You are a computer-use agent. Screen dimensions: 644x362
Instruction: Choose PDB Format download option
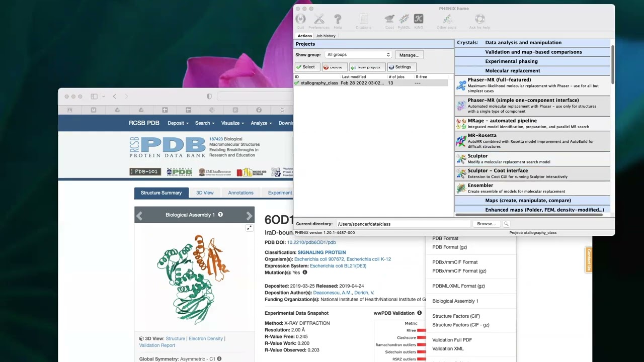[445, 238]
